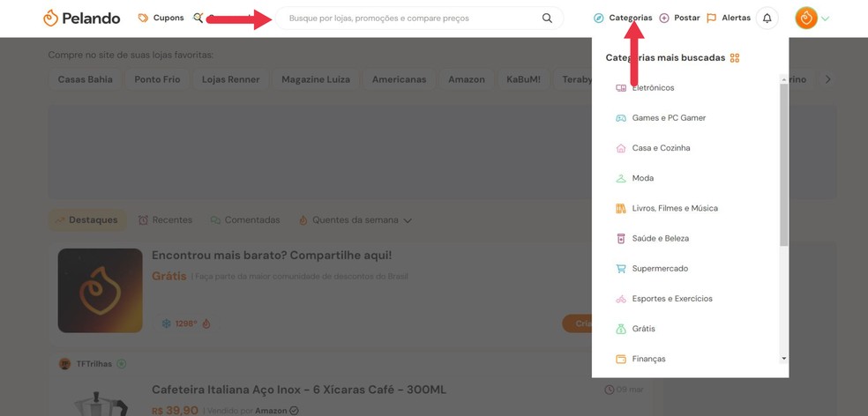Click the Games e PC Gamer controller icon
Screen dimensions: 868x416
coord(621,118)
